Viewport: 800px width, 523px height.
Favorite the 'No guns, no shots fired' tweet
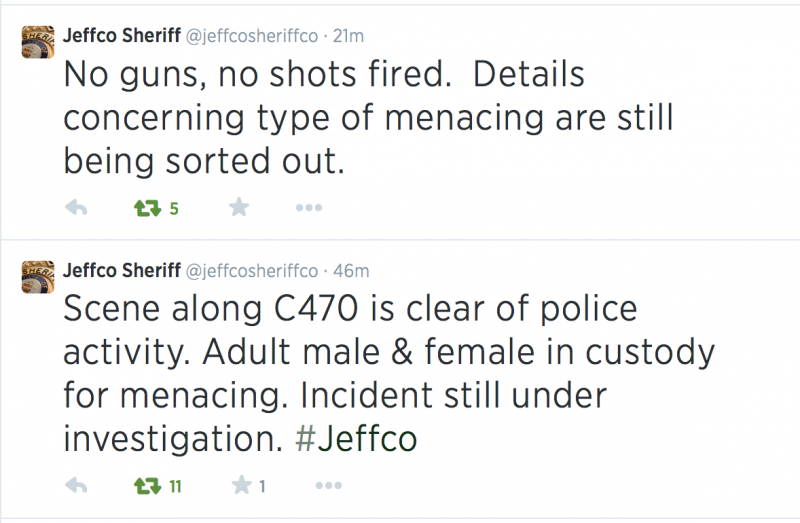coord(239,208)
